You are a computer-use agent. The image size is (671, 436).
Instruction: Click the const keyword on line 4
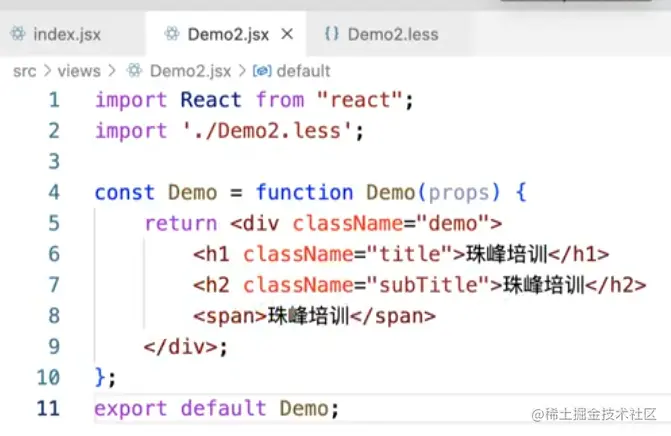(124, 193)
